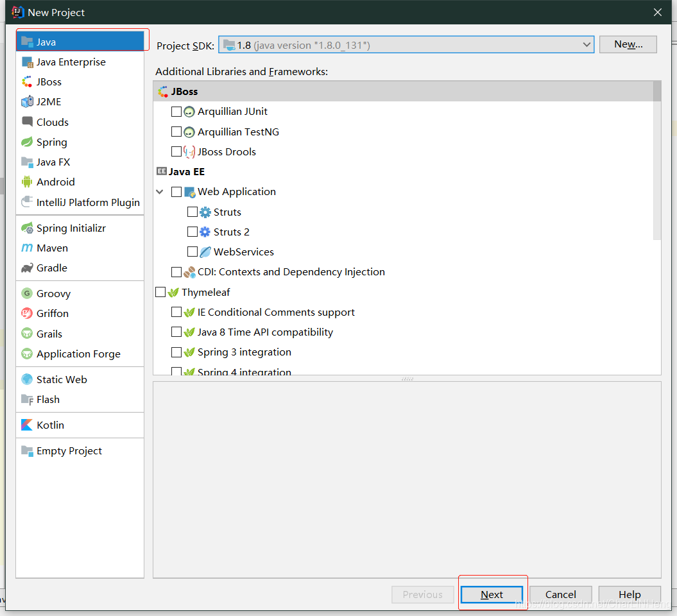Check the JBoss Drools checkbox
Screen dimensions: 677x616
pos(176,151)
